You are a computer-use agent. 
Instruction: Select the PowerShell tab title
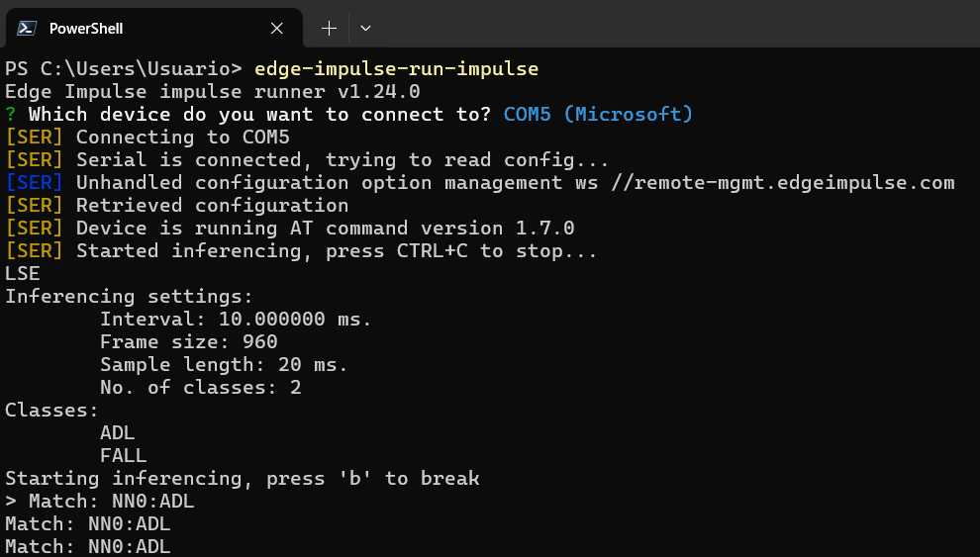pos(86,29)
